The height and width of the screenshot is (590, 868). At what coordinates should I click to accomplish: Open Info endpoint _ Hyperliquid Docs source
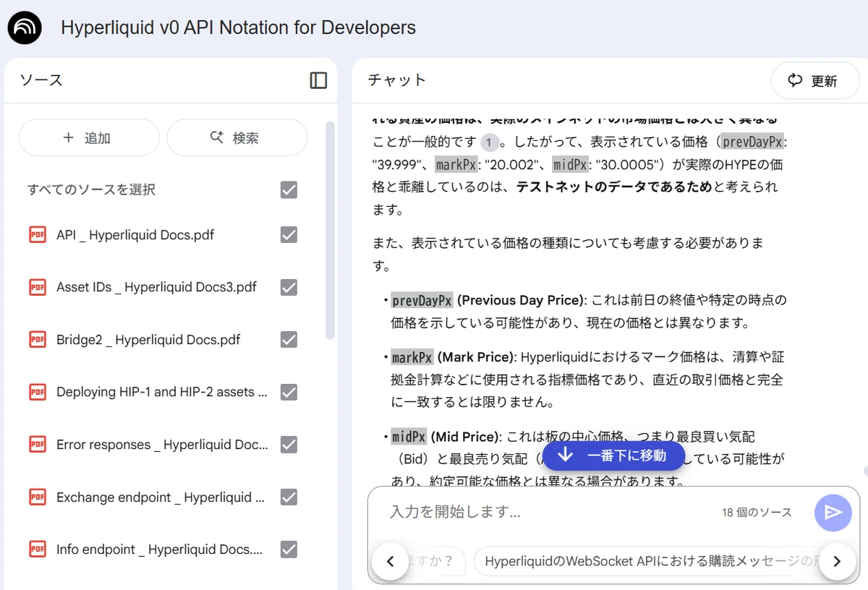[x=160, y=550]
